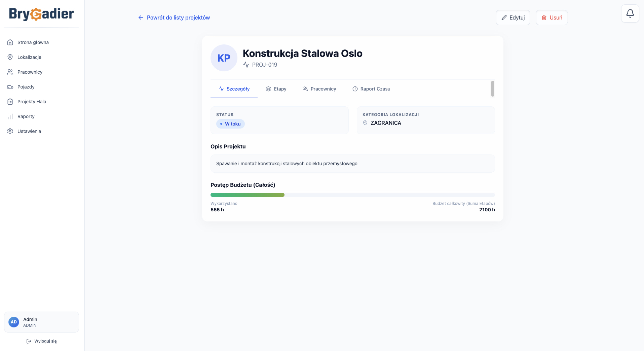Image resolution: width=644 pixels, height=351 pixels.
Task: Open the Raport Czasu tab
Action: coord(371,89)
